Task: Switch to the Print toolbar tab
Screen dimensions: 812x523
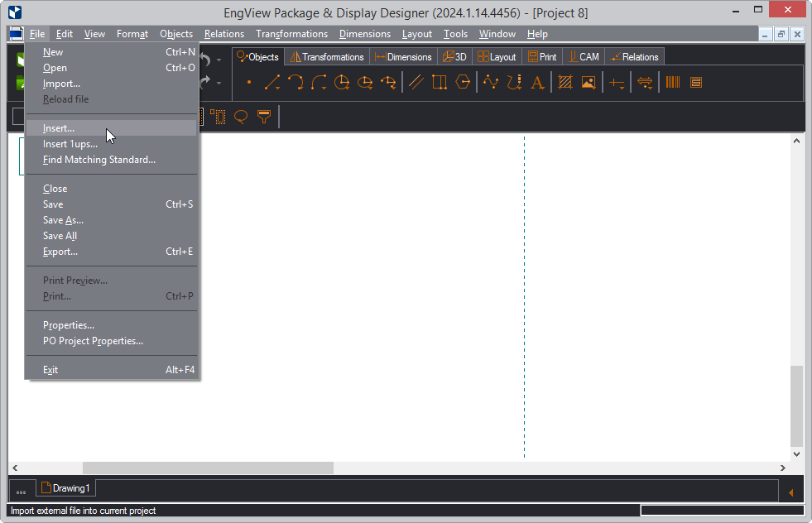Action: tap(542, 57)
